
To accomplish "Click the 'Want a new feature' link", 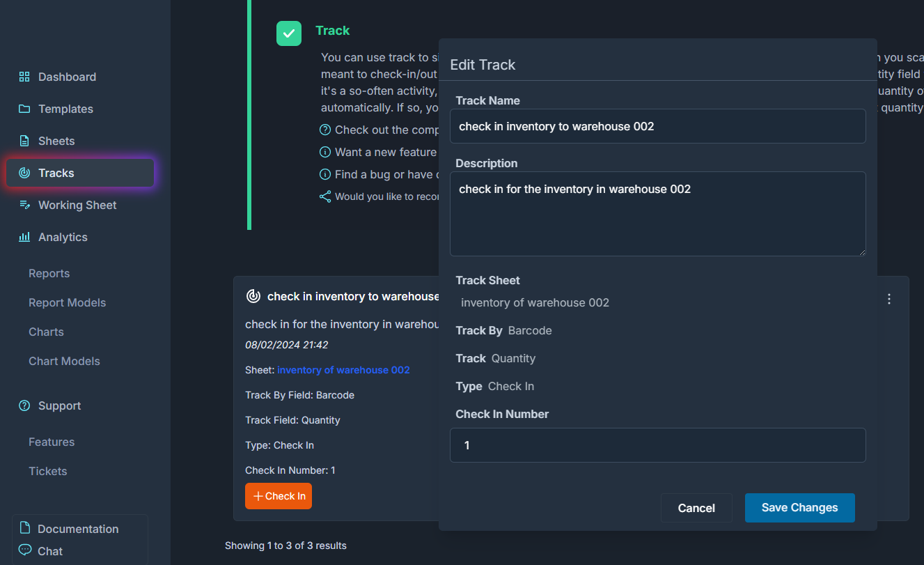I will click(386, 152).
